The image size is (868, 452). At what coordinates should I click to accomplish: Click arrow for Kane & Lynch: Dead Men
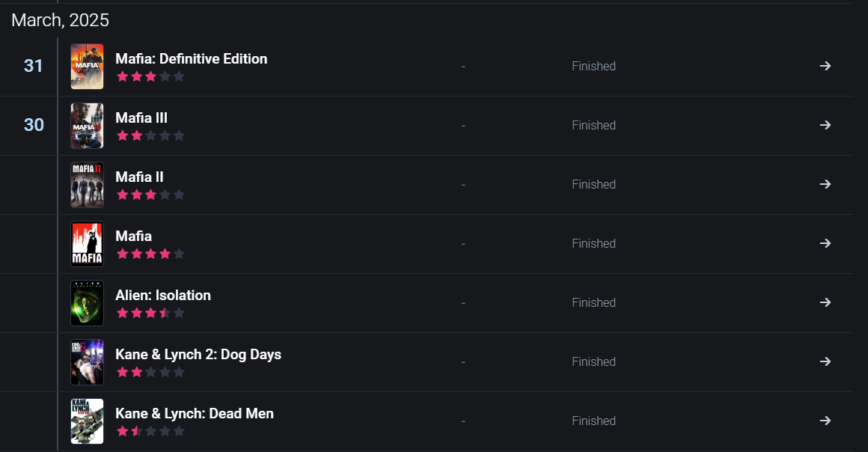coord(825,421)
